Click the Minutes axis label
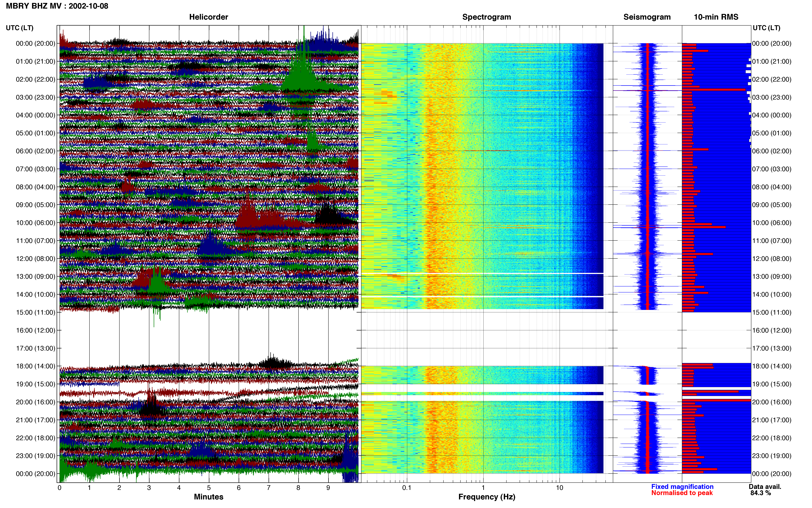812x508 pixels. (x=209, y=497)
